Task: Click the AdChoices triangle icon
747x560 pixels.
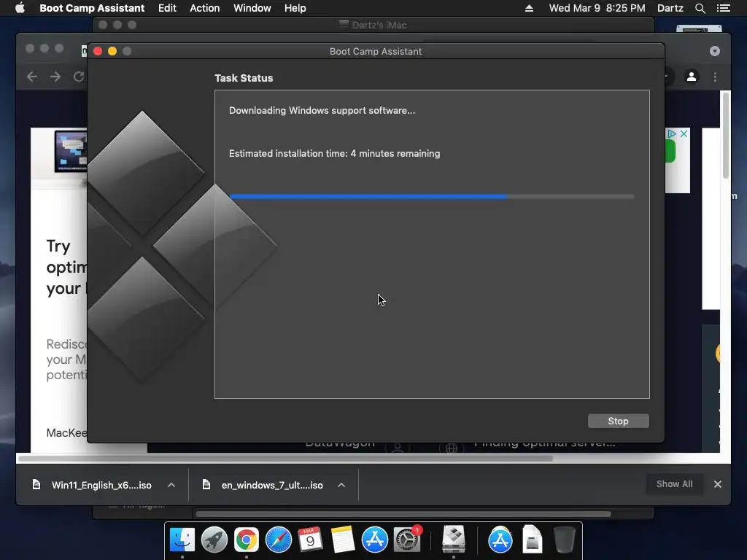Action: point(672,134)
